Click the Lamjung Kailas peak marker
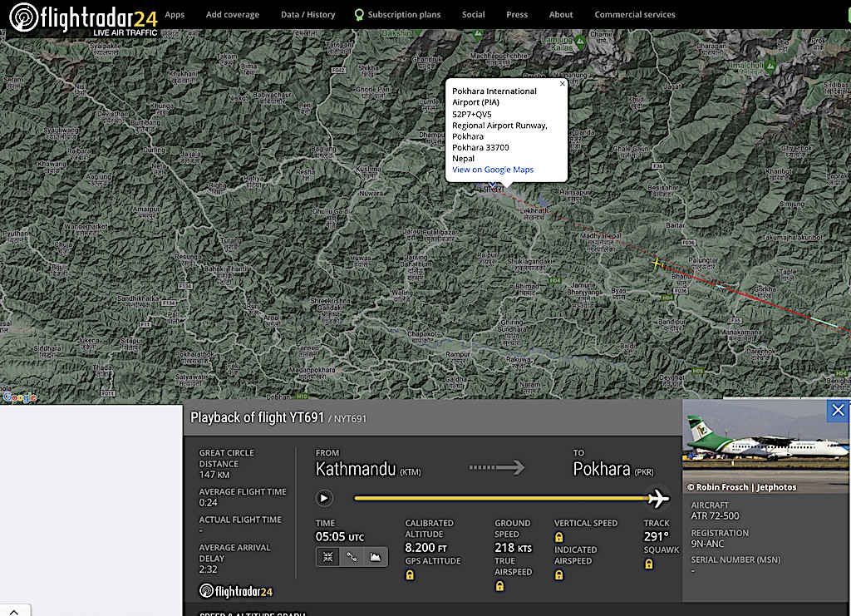Image resolution: width=851 pixels, height=616 pixels. [x=579, y=41]
